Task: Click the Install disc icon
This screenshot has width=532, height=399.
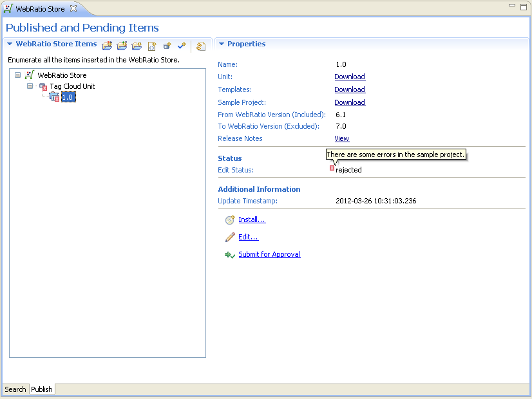Action: point(230,219)
